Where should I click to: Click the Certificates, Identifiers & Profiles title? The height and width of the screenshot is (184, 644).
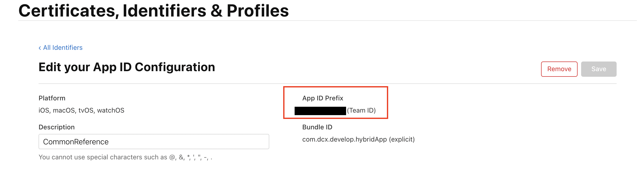[153, 11]
